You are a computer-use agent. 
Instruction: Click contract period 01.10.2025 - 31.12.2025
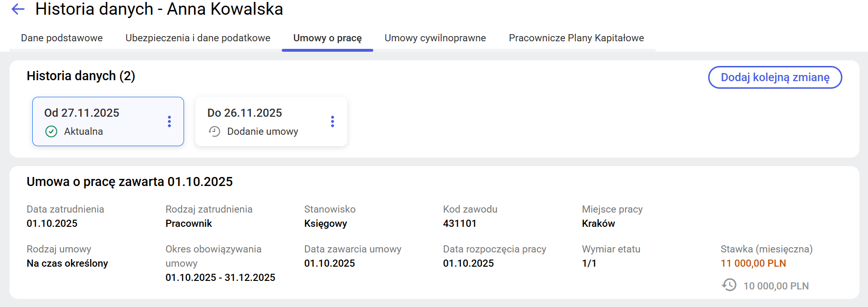(x=220, y=278)
